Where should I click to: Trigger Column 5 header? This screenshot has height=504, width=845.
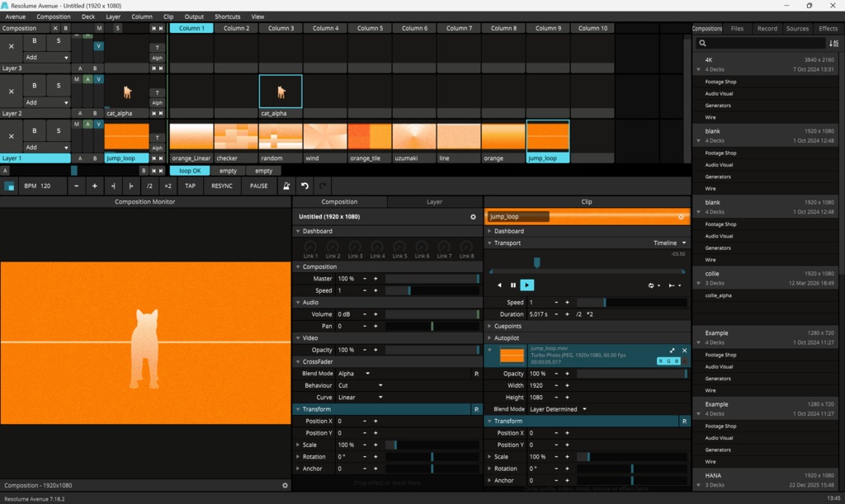[371, 28]
